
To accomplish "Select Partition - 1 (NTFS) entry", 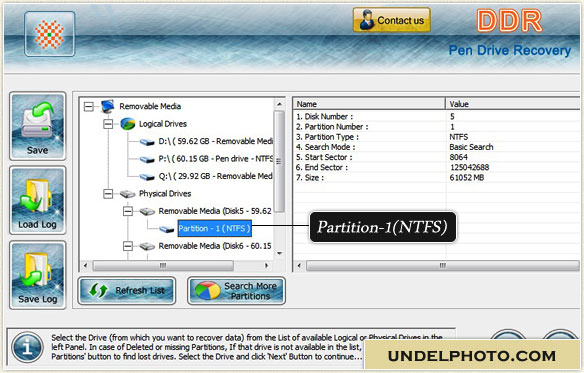I will tap(215, 228).
